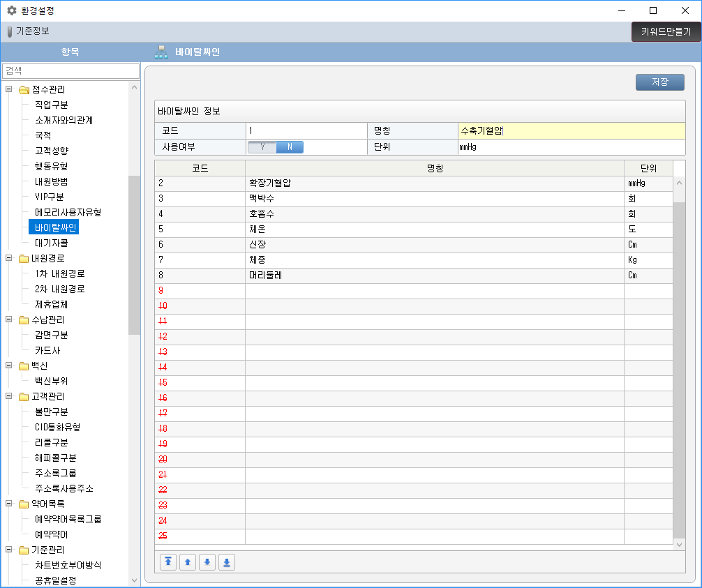Select 대기자콜 in the tree
The width and height of the screenshot is (702, 588).
click(51, 243)
